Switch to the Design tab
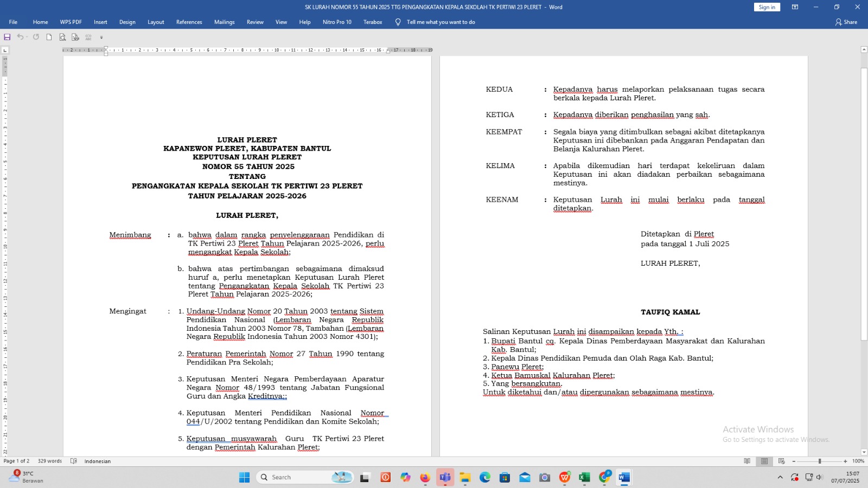The width and height of the screenshot is (868, 488). click(x=127, y=22)
